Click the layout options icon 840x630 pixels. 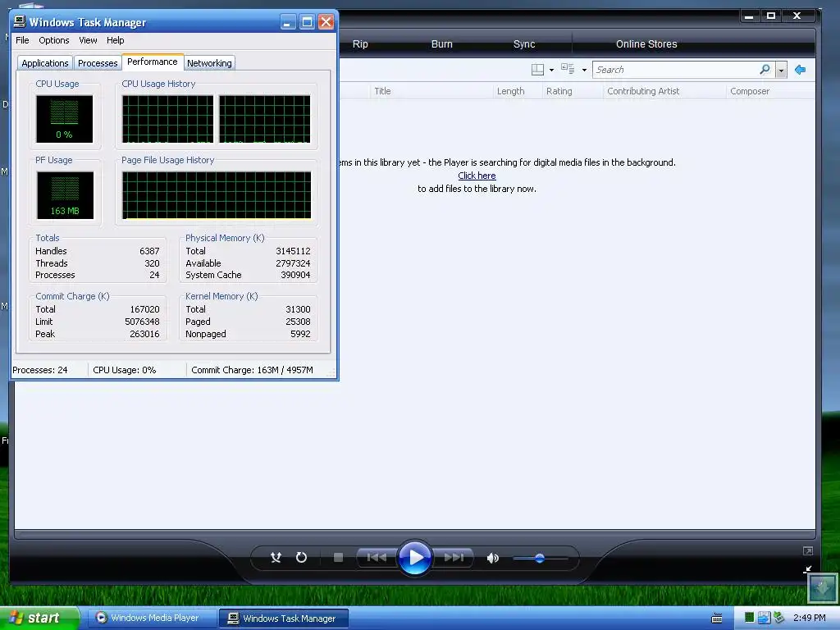pos(537,70)
